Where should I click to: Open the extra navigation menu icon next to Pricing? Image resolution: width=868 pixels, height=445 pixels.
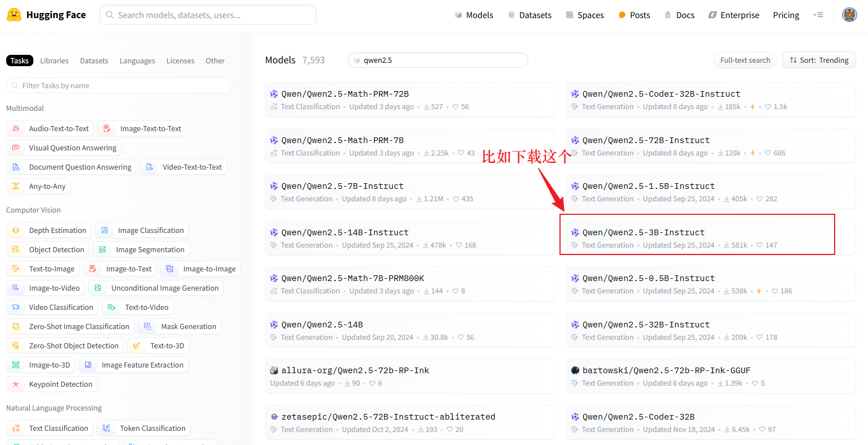(x=818, y=15)
